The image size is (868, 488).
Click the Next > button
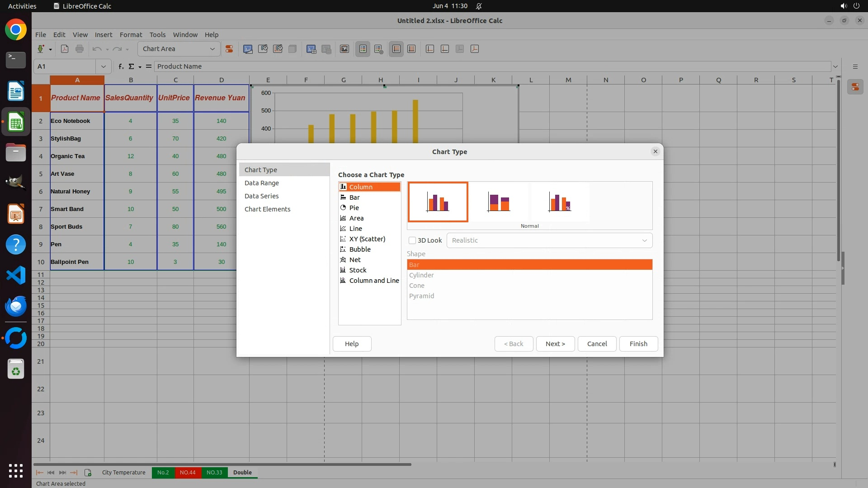click(x=555, y=344)
